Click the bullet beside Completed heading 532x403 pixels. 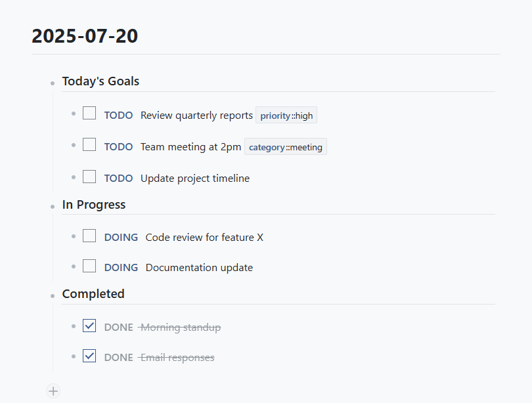(52, 295)
